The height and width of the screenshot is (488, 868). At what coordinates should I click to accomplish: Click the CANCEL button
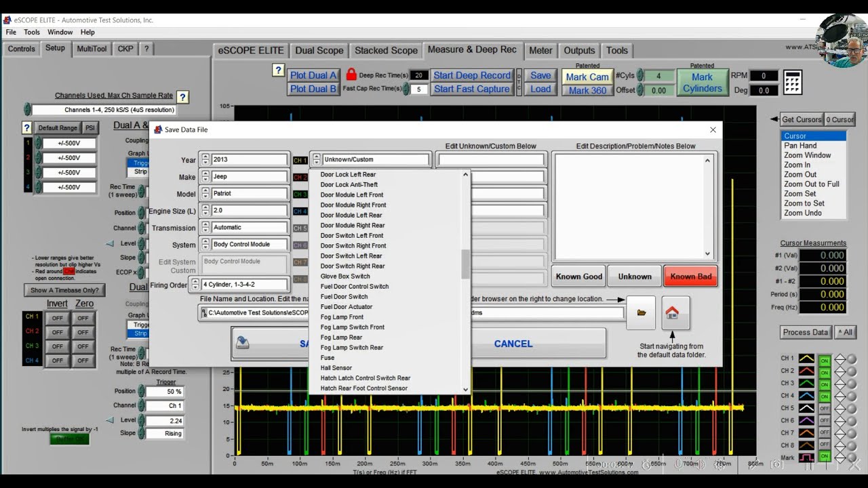tap(513, 344)
